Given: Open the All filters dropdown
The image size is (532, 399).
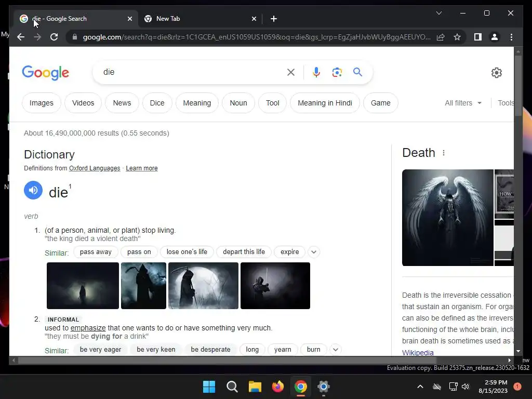Looking at the screenshot, I should tap(463, 103).
